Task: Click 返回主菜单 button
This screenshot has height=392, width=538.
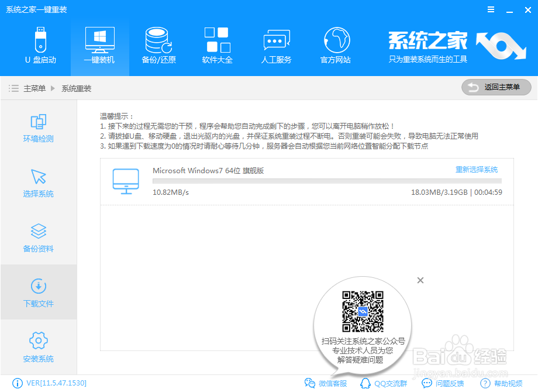Action: [496, 87]
